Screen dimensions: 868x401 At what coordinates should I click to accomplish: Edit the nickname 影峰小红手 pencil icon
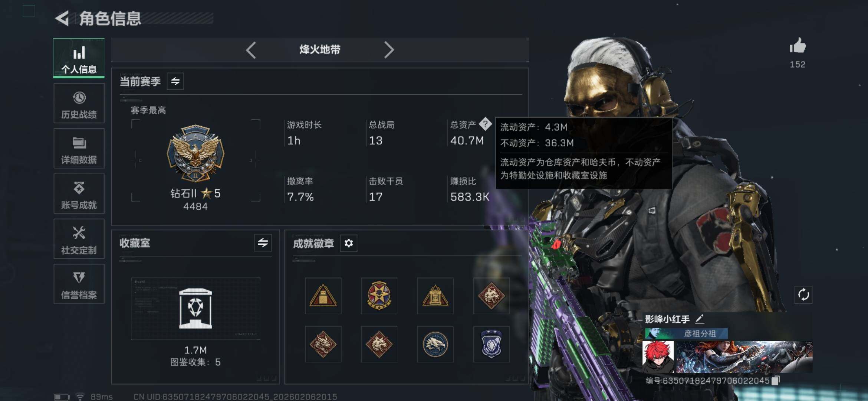click(699, 319)
